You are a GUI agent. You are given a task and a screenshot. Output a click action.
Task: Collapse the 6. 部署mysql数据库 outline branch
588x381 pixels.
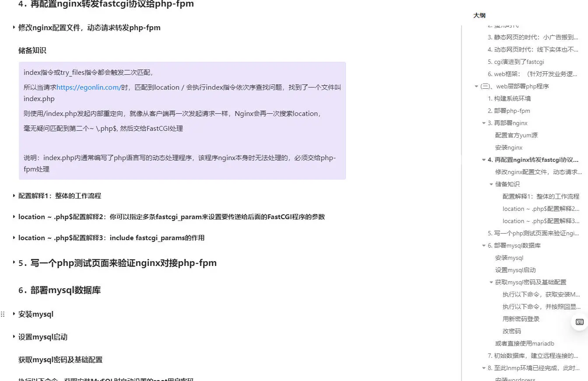click(483, 245)
